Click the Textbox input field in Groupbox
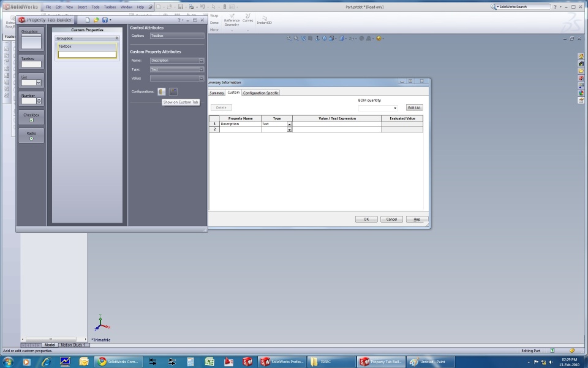 pyautogui.click(x=87, y=55)
